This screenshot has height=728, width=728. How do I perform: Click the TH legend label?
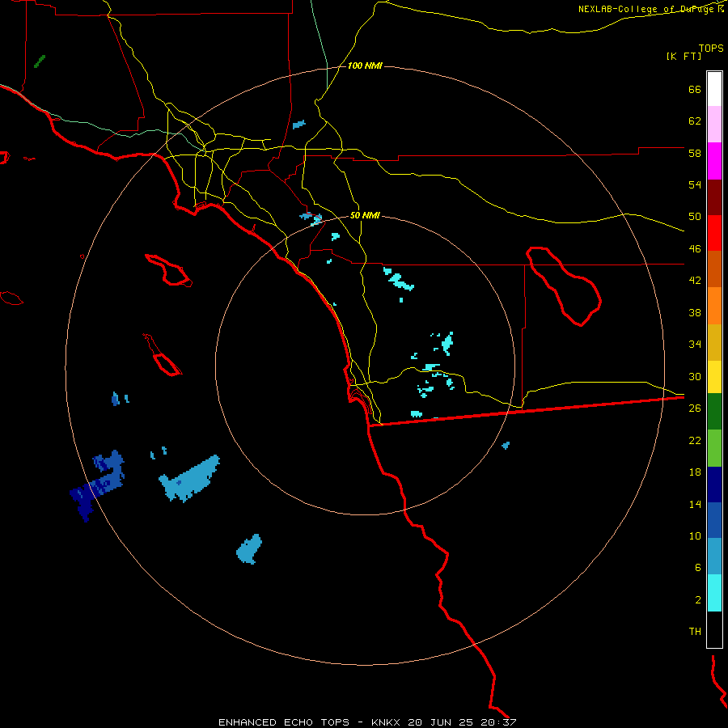[x=695, y=632]
